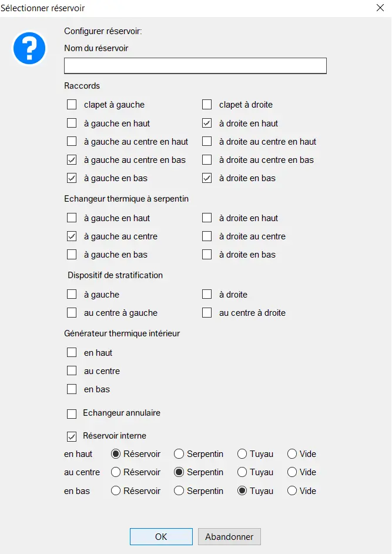
Task: Uncheck Raccords à droite en haut
Action: point(207,124)
